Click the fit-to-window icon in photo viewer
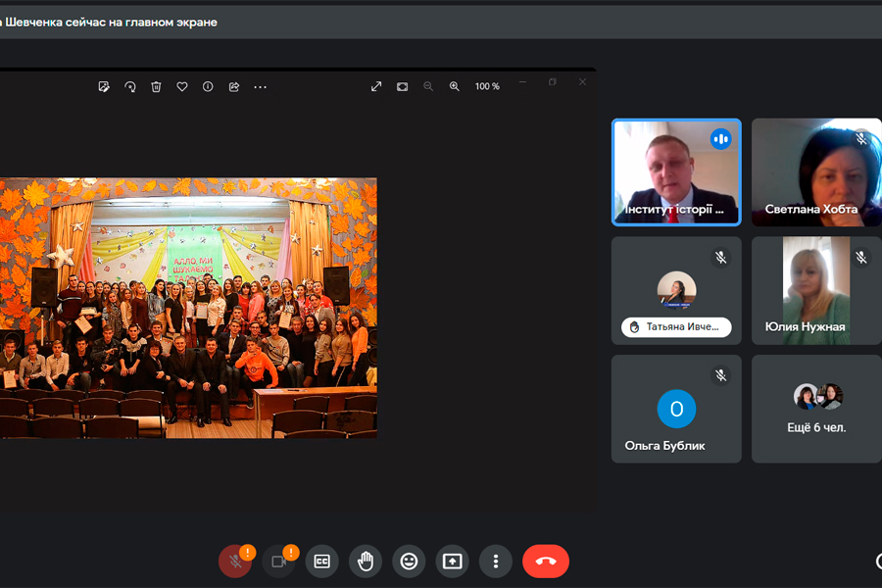The width and height of the screenshot is (882, 588). pos(402,86)
